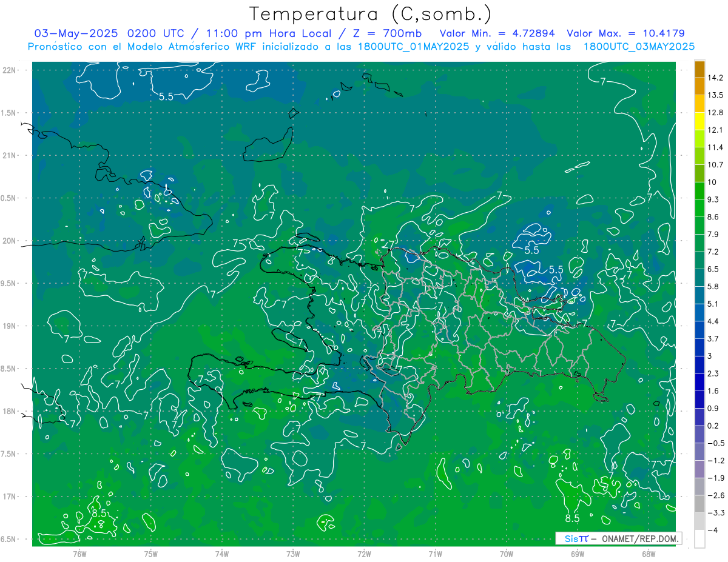This screenshot has height=562, width=728.
Task: Click the "11:00 pm Hora Local" text
Action: pos(269,33)
